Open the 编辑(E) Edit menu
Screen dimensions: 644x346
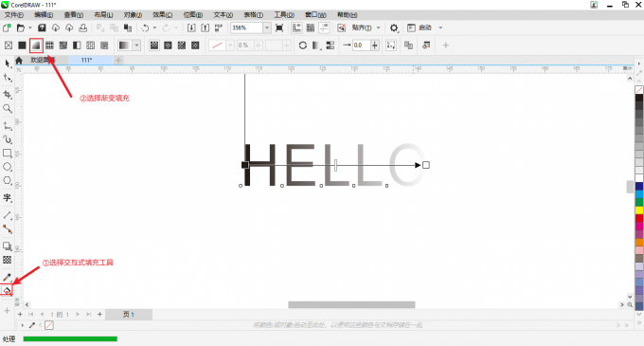[44, 15]
